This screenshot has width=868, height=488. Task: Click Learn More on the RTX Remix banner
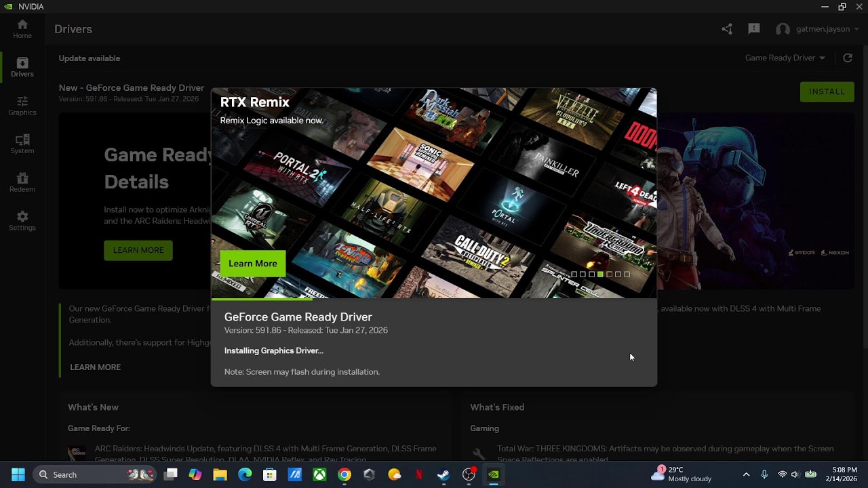click(253, 264)
